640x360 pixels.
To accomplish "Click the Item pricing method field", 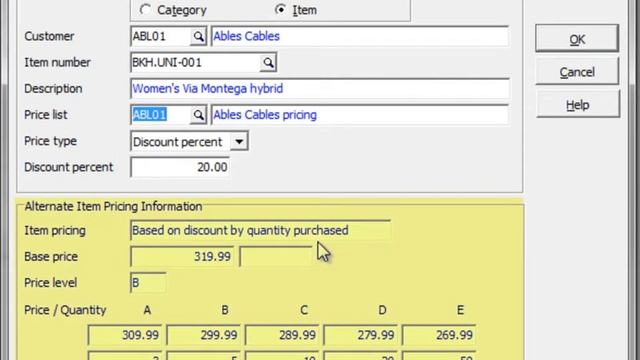I will (260, 230).
